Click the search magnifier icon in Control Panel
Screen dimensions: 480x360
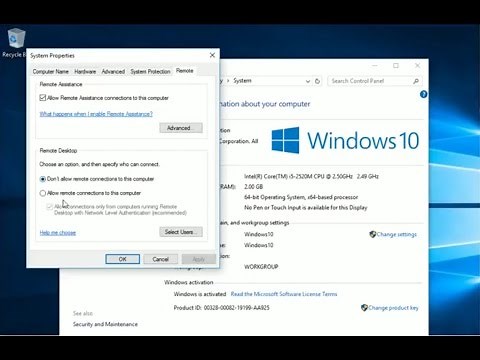[416, 81]
